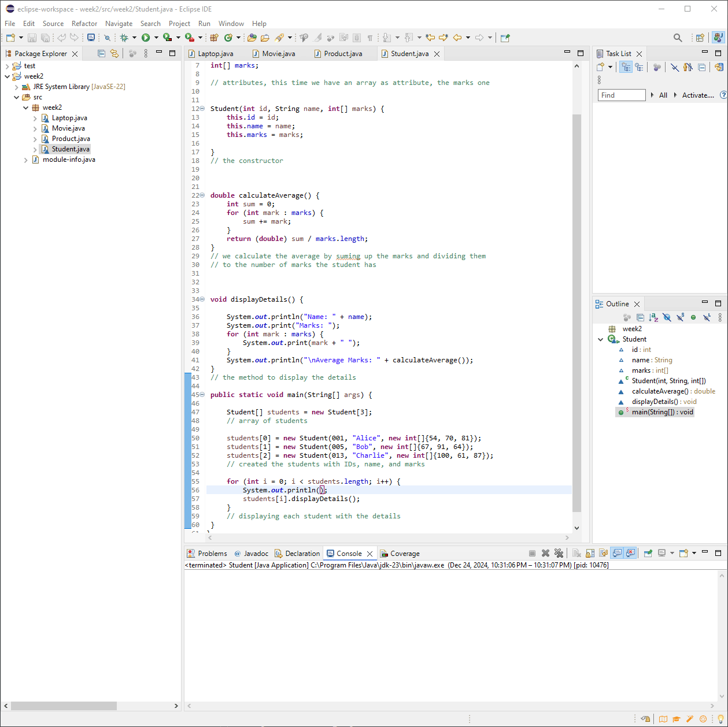The image size is (728, 727).
Task: Open Laptop.java from Package Explorer
Action: (x=69, y=118)
